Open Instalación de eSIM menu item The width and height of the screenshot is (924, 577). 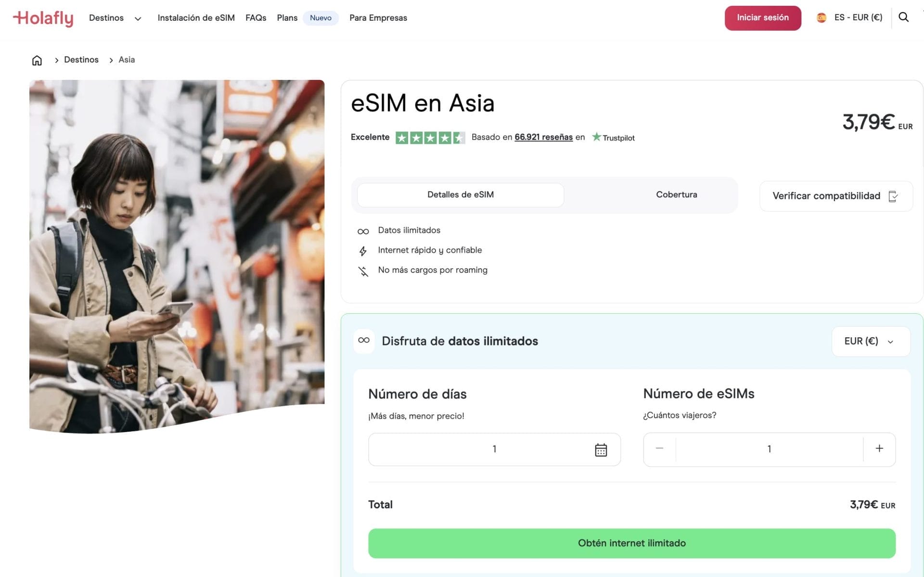[x=196, y=18]
